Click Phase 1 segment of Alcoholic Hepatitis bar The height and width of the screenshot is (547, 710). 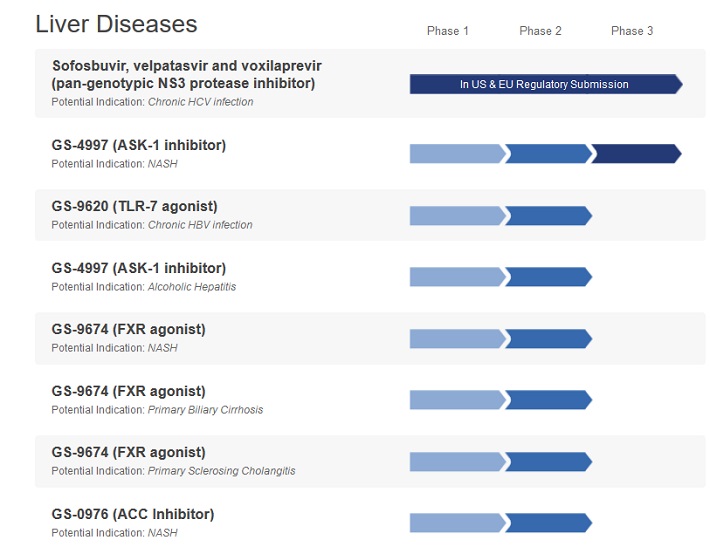tap(456, 277)
